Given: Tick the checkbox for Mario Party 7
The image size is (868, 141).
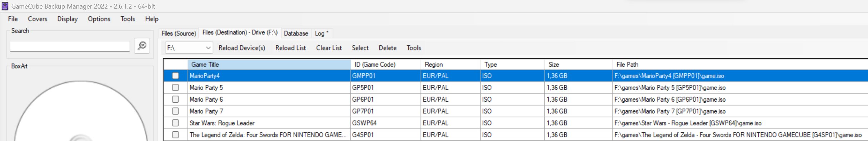Looking at the screenshot, I should 175,111.
